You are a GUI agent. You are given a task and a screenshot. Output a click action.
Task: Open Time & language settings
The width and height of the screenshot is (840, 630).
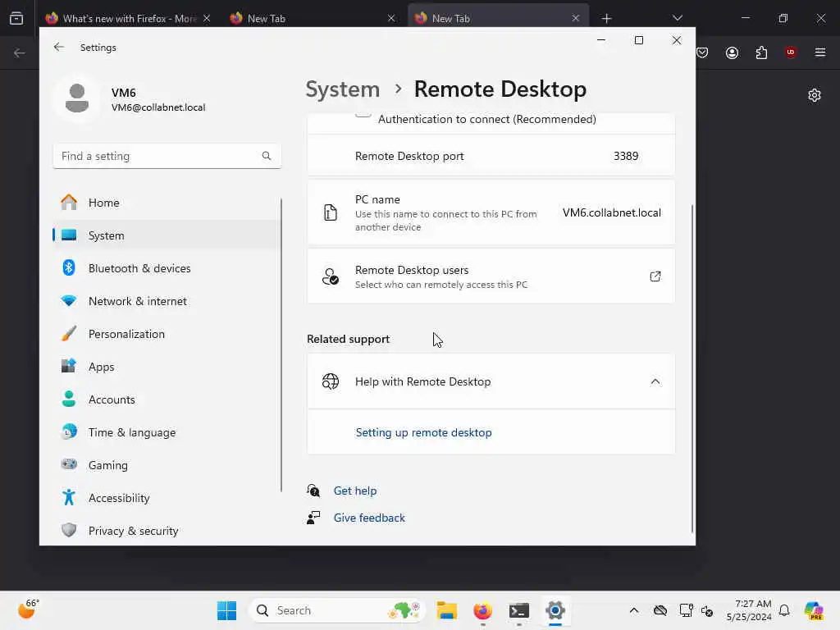pyautogui.click(x=167, y=432)
